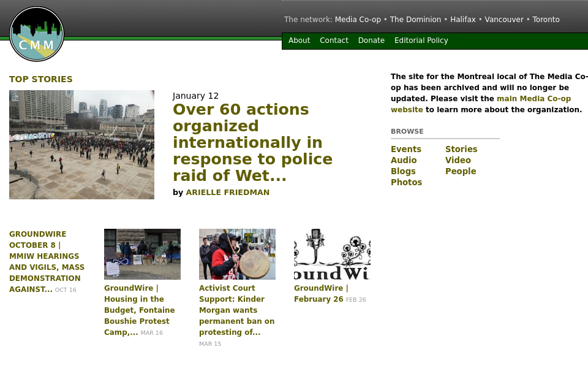Image resolution: width=588 pixels, height=368 pixels.
Task: Open the GroundWire February 26 article title
Action: (x=321, y=294)
